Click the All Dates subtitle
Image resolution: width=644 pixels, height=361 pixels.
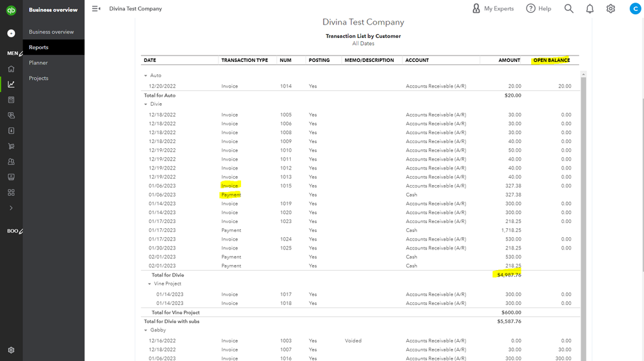click(x=363, y=44)
